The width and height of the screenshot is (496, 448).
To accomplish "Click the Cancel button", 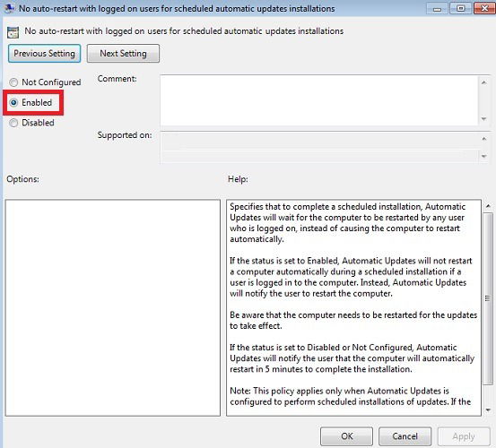I will click(405, 436).
